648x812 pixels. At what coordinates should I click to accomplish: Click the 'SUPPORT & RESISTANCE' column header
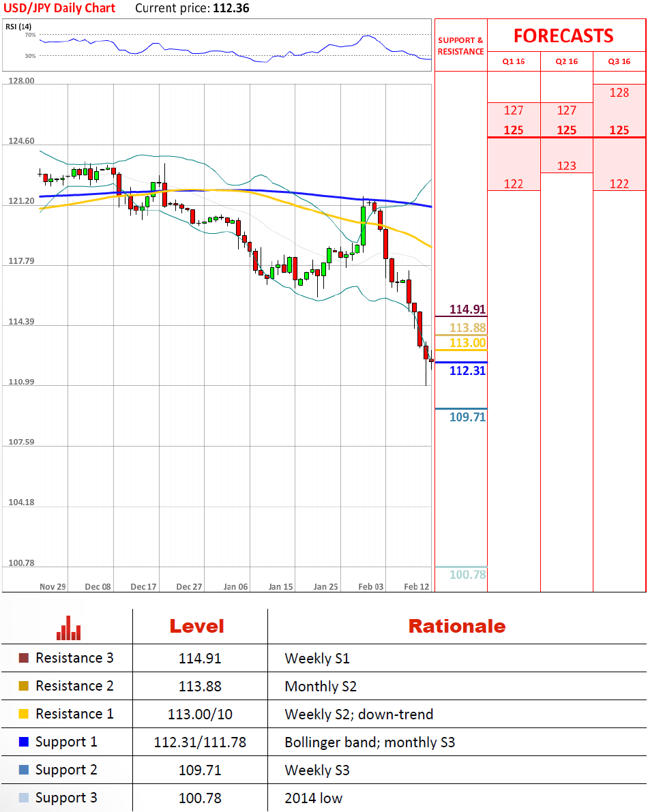click(460, 46)
